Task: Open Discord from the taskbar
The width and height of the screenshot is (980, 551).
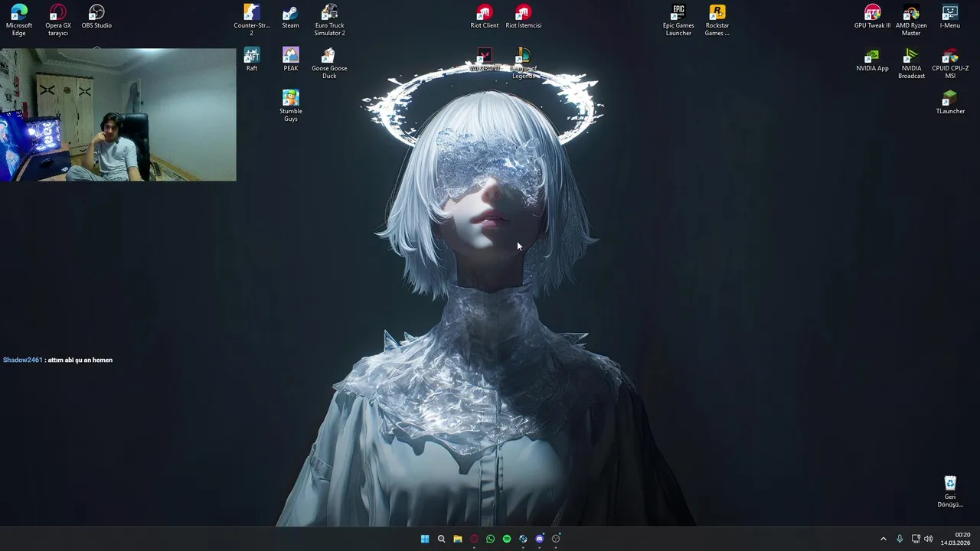Action: point(540,539)
